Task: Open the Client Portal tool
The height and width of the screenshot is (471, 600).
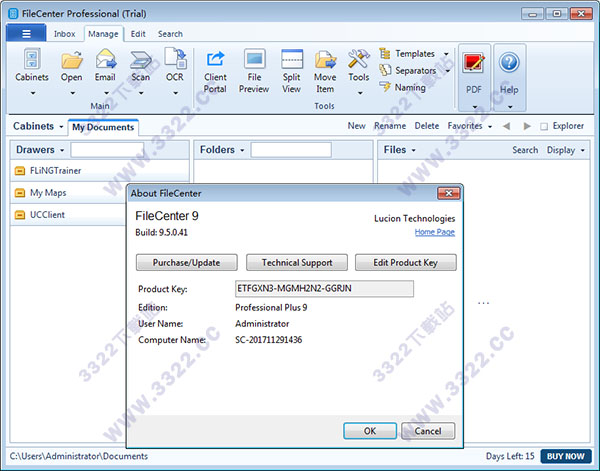Action: pos(215,59)
